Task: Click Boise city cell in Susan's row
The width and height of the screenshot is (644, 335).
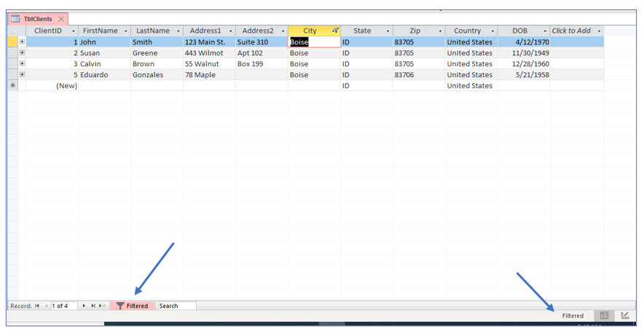Action: [314, 53]
